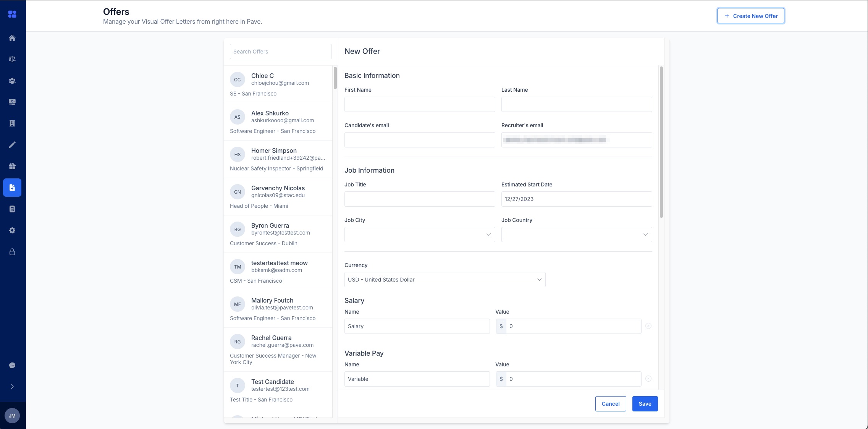Expand the sidebar using the chevron arrow
Screen dimensions: 868x429
12,386
